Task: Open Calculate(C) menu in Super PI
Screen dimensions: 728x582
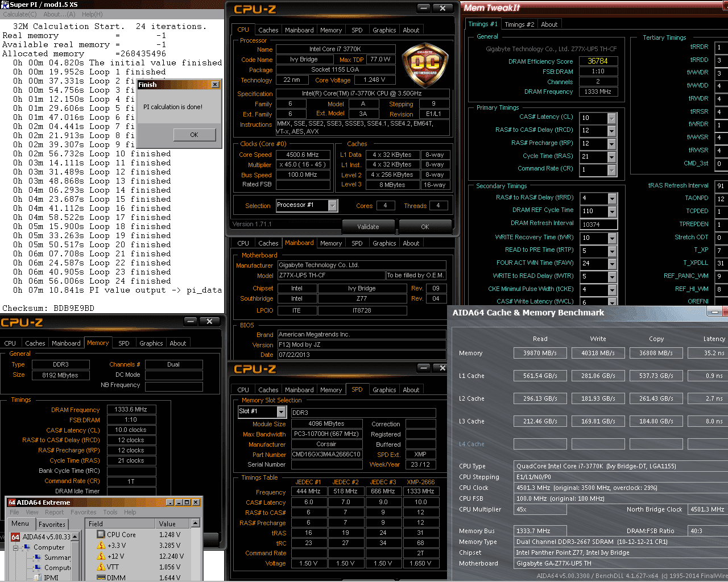Action: (19, 14)
